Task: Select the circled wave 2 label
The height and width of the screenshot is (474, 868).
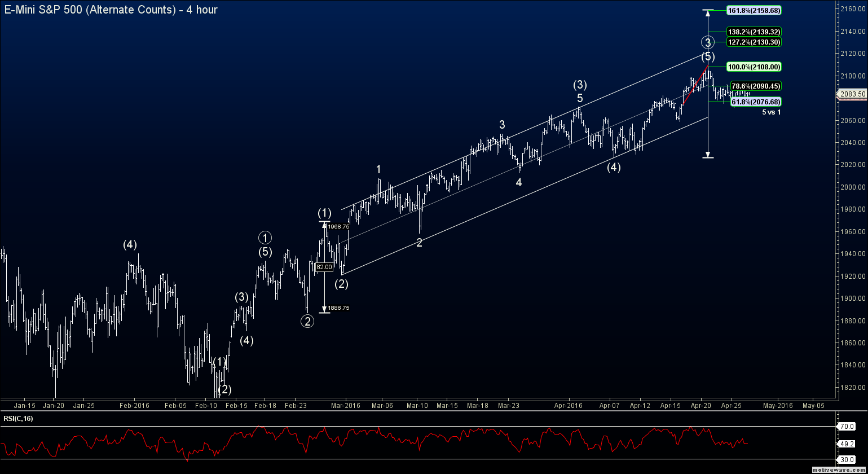Action: point(307,322)
